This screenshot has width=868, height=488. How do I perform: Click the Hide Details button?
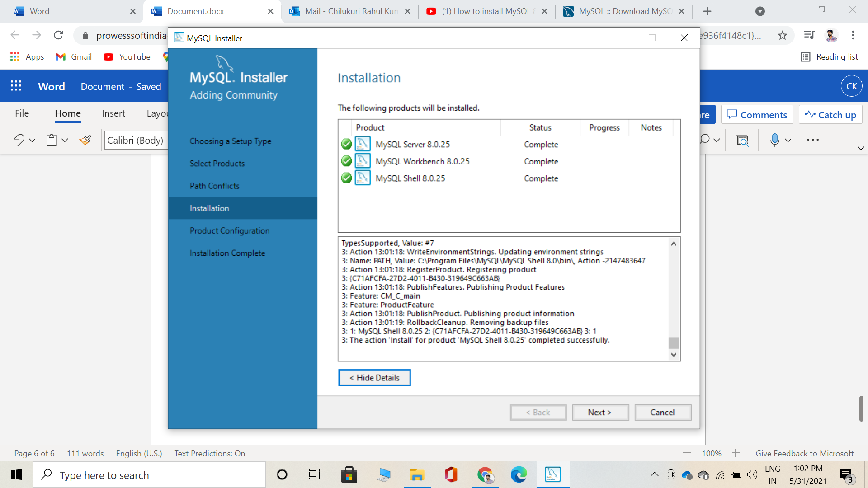pyautogui.click(x=374, y=377)
